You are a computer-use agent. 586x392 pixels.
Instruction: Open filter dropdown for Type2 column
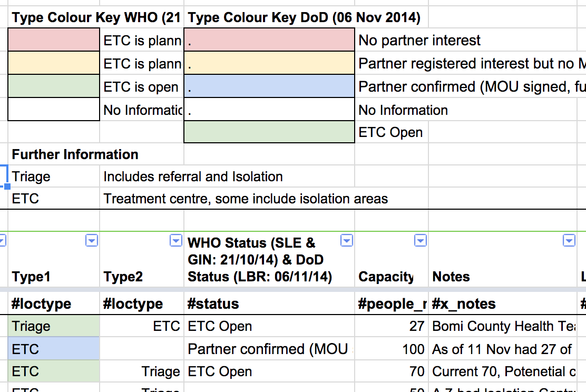tap(175, 240)
